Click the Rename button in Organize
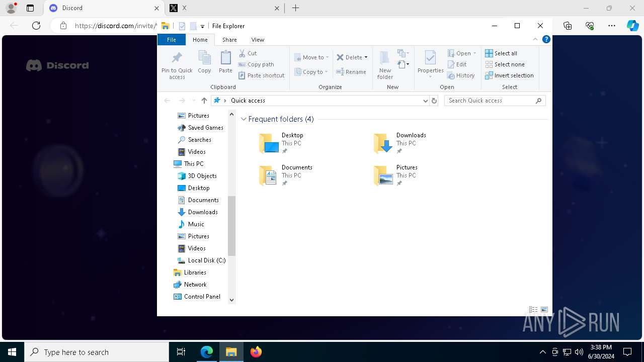644x362 pixels. (351, 72)
